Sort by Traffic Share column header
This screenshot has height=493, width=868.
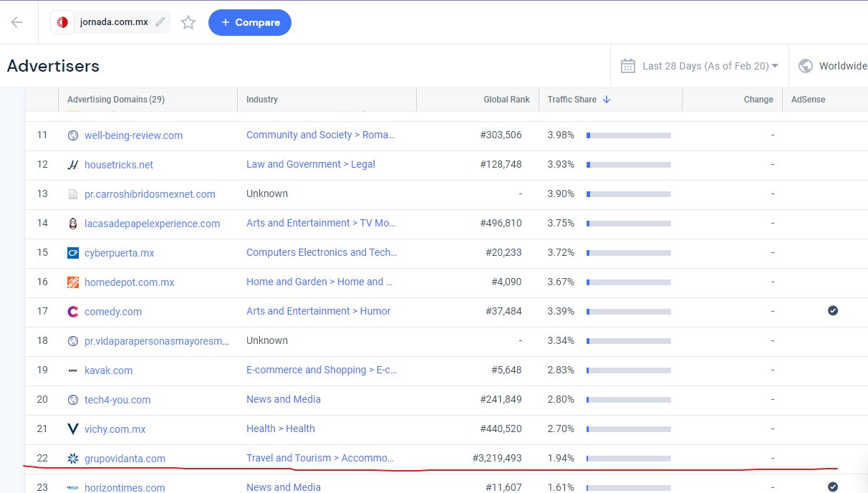click(572, 100)
